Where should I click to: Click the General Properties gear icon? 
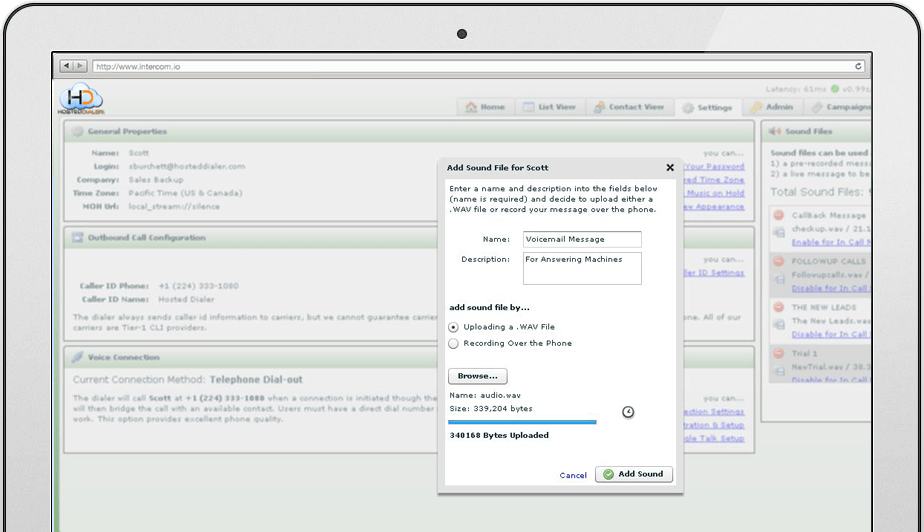pyautogui.click(x=77, y=131)
